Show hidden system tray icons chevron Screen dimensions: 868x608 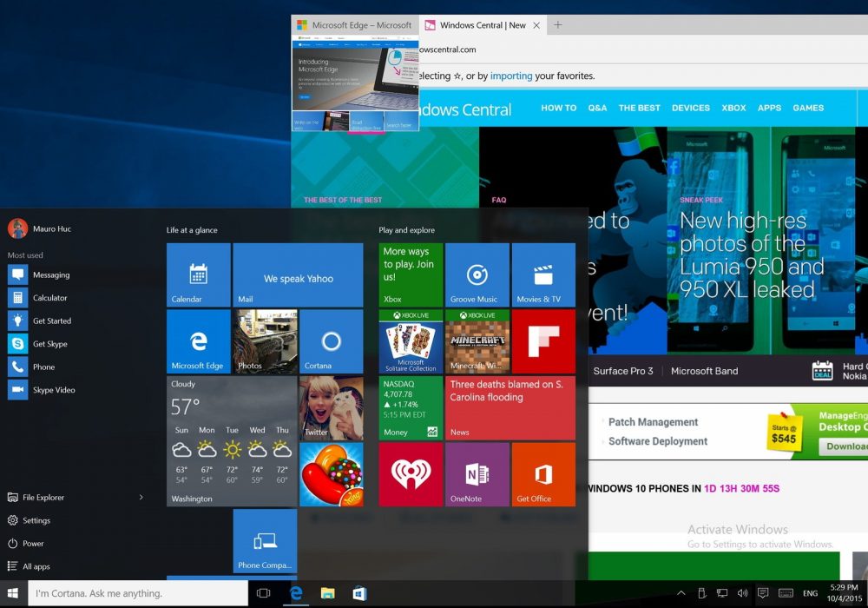(681, 593)
